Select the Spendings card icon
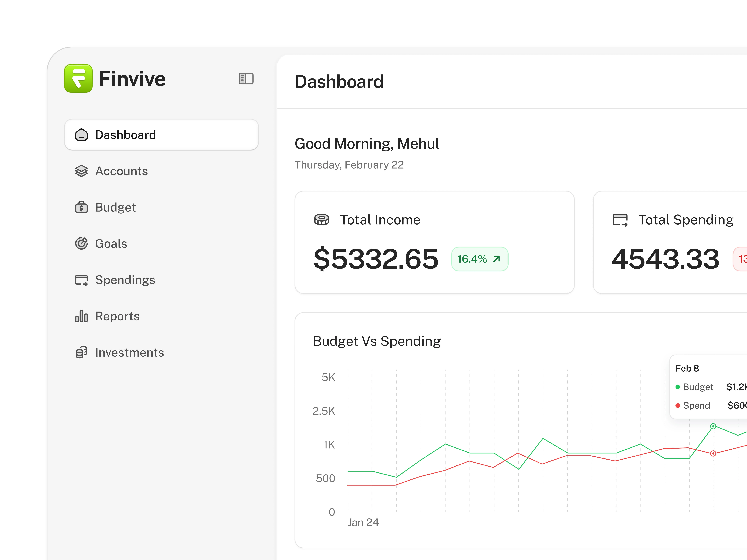 coord(81,279)
